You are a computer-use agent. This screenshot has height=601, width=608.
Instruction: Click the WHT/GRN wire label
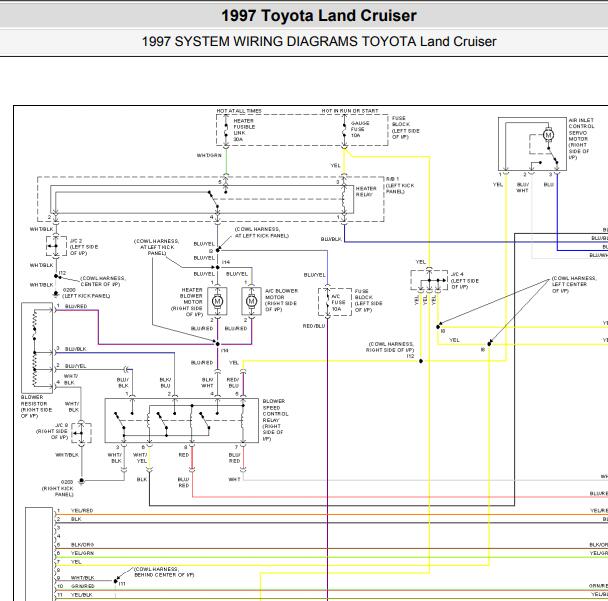(x=209, y=155)
